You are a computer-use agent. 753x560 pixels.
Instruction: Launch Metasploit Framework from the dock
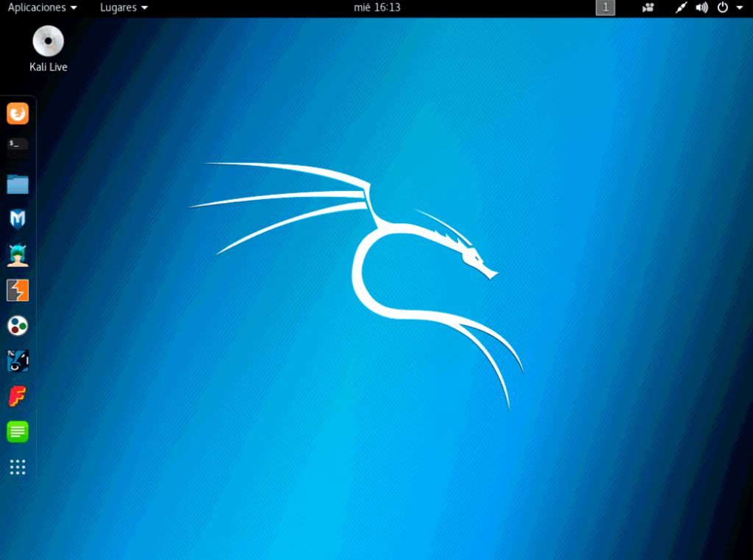click(18, 219)
